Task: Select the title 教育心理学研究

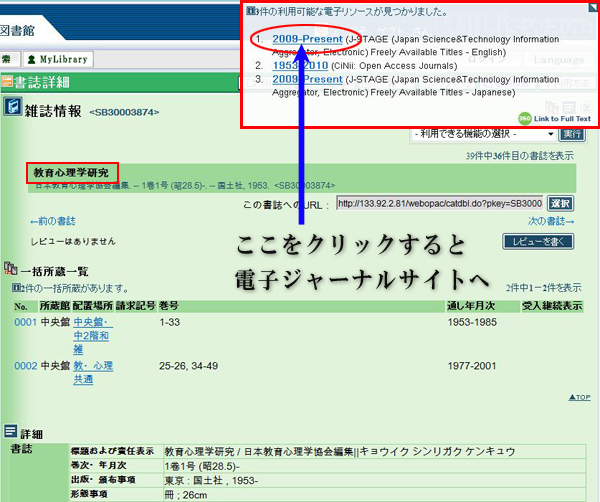Action: 71,173
